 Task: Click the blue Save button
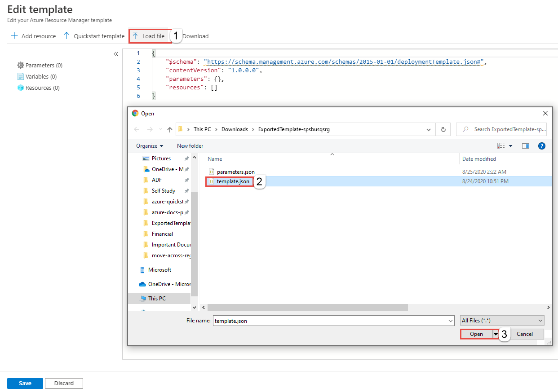pos(25,383)
